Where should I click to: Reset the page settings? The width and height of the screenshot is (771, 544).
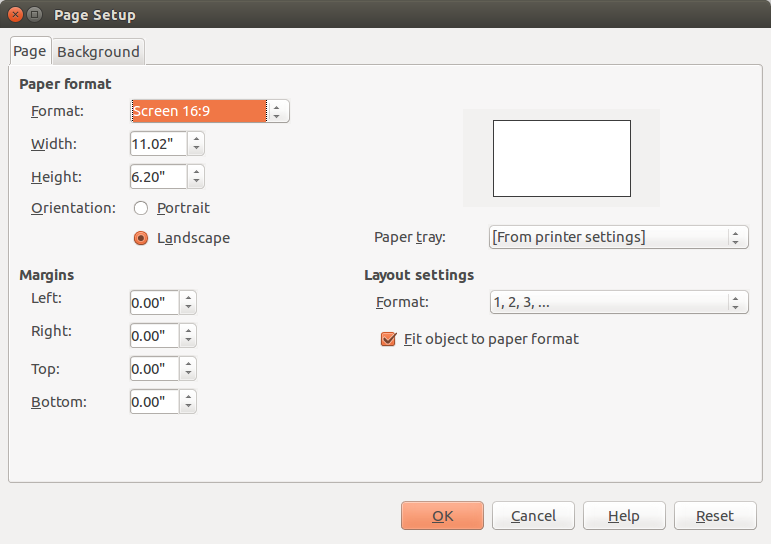pyautogui.click(x=714, y=516)
